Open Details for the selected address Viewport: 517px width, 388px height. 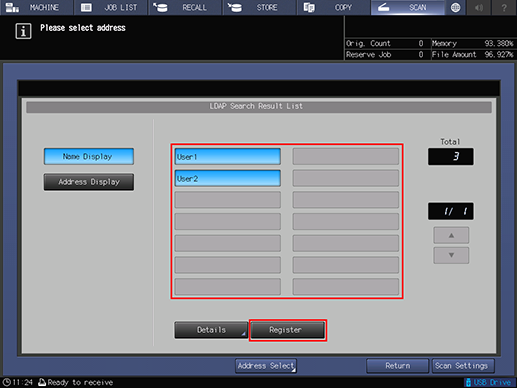tap(211, 330)
